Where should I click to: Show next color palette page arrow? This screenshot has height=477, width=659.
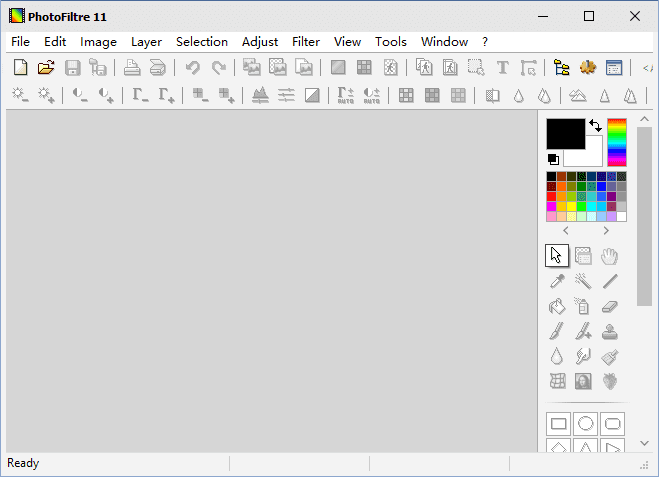click(606, 231)
